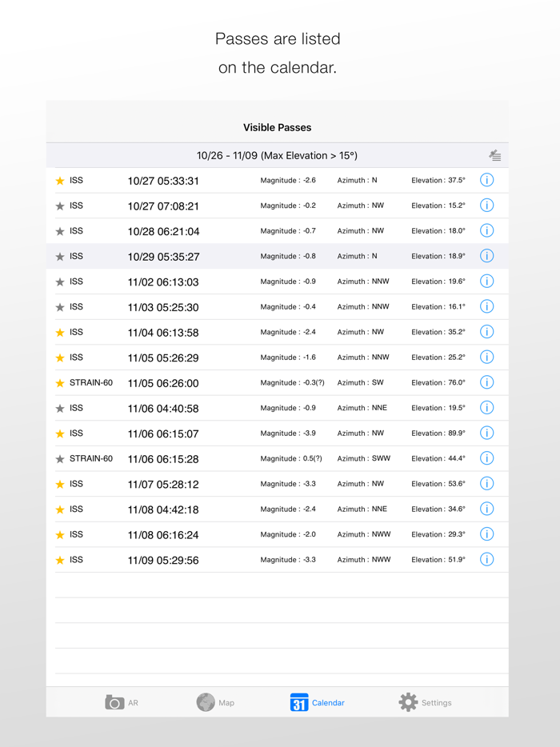Select the 11/05 05:26:29 pass time

pos(163,358)
